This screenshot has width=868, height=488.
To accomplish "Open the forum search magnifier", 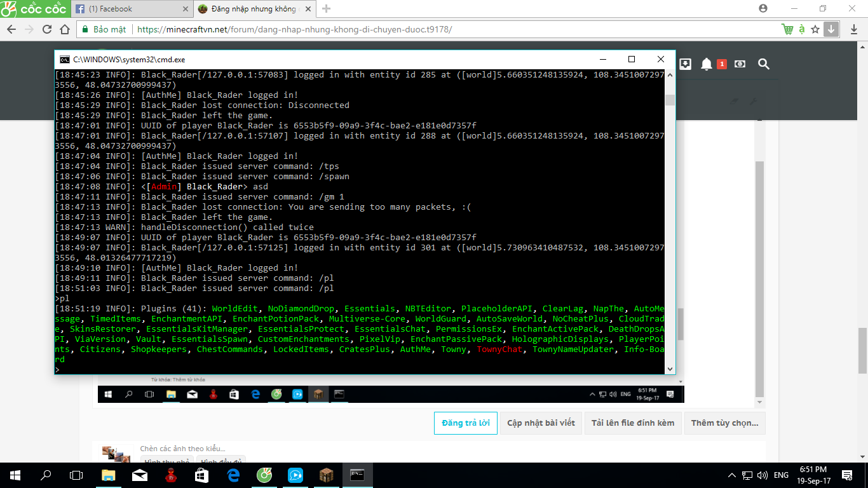I will [764, 64].
